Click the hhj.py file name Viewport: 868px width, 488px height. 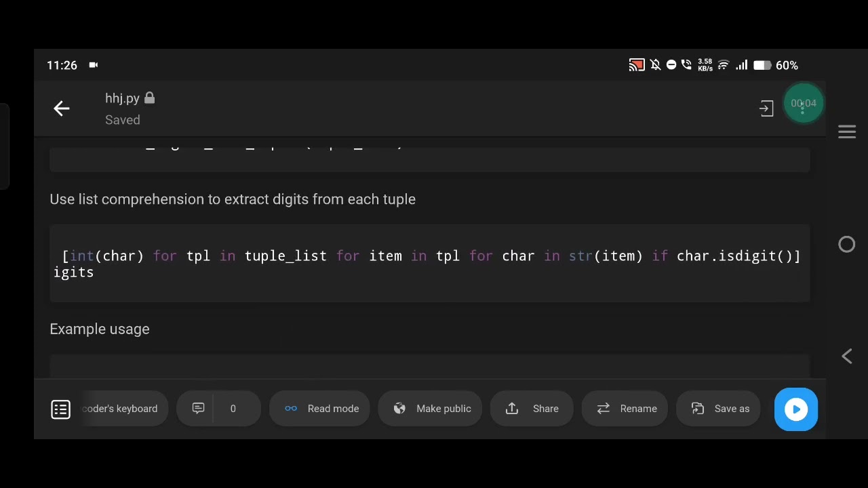click(122, 98)
